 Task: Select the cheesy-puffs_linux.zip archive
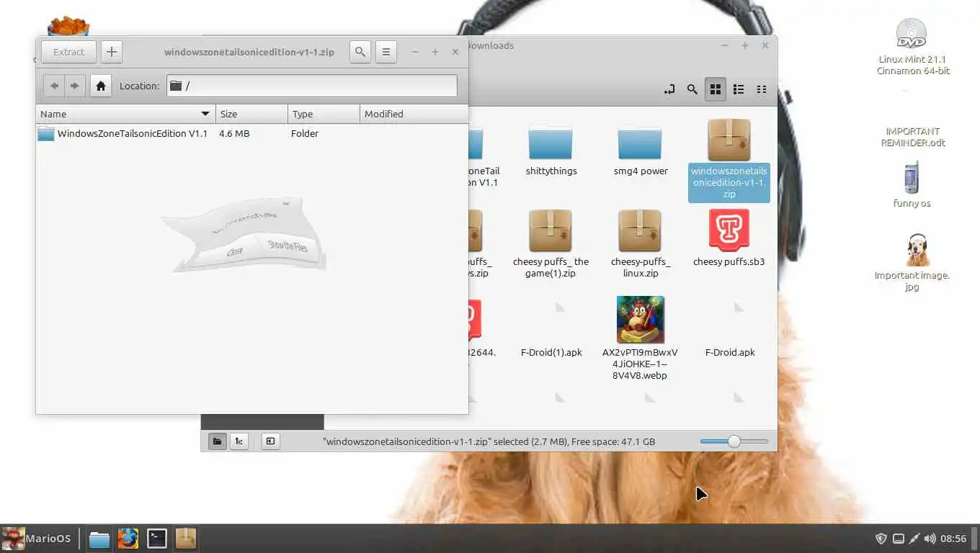[641, 244]
